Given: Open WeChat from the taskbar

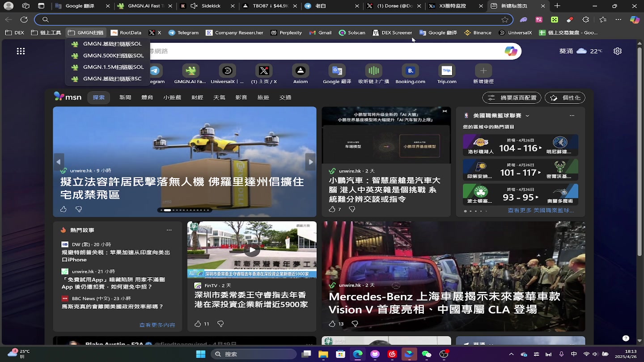Looking at the screenshot, I should coord(427,354).
